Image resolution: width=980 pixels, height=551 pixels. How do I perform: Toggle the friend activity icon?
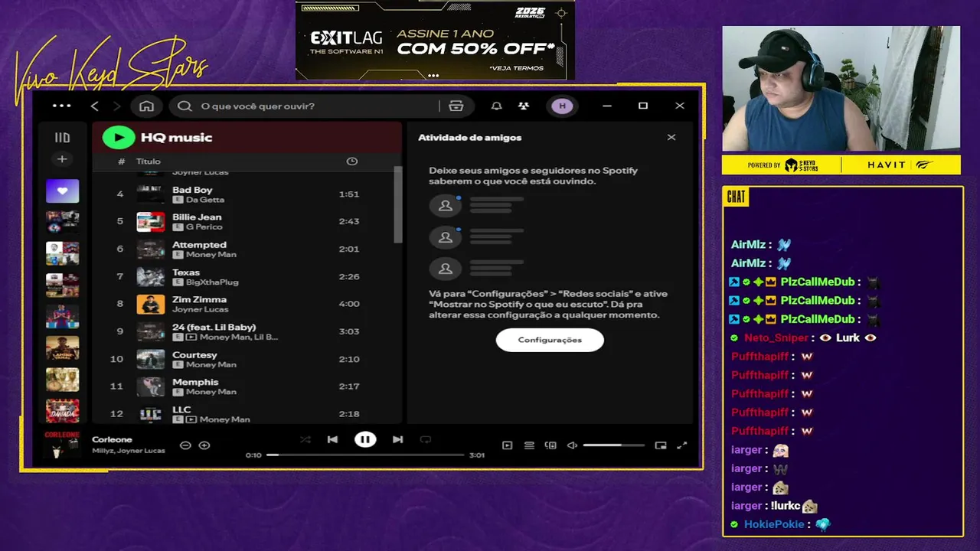click(x=523, y=106)
